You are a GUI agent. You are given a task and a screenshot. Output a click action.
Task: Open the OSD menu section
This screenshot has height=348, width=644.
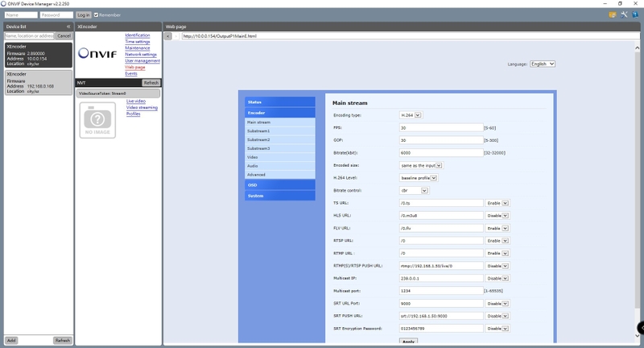[280, 185]
